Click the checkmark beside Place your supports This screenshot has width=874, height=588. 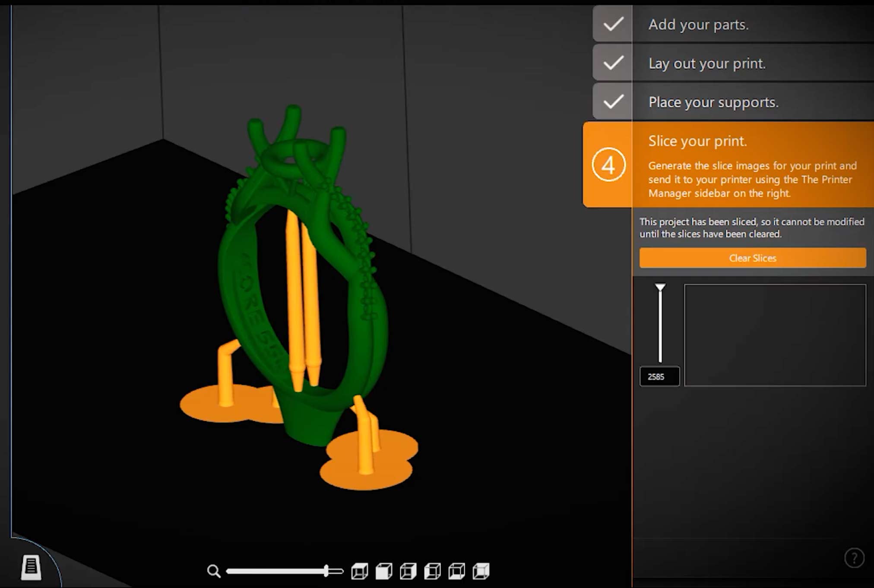(x=613, y=102)
